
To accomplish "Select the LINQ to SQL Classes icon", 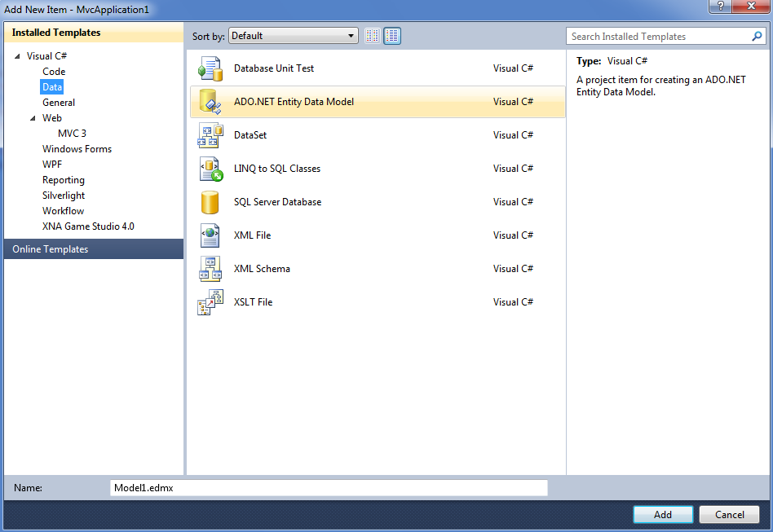I will (x=211, y=169).
